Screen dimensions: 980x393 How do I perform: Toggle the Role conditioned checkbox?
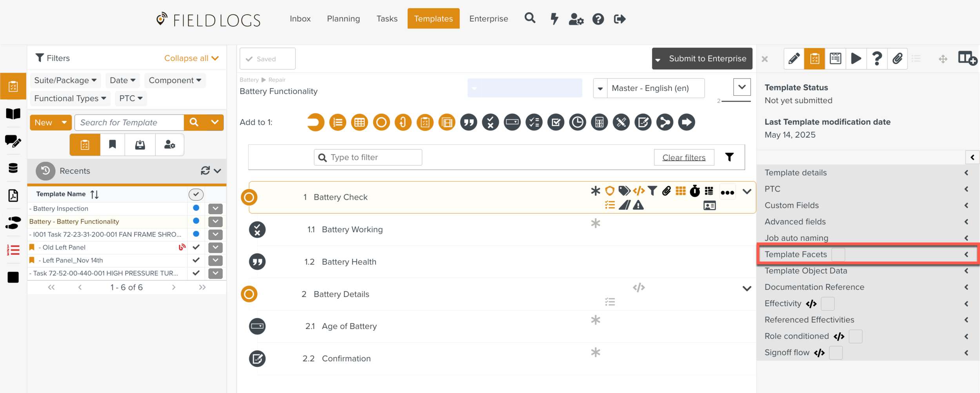[855, 337]
